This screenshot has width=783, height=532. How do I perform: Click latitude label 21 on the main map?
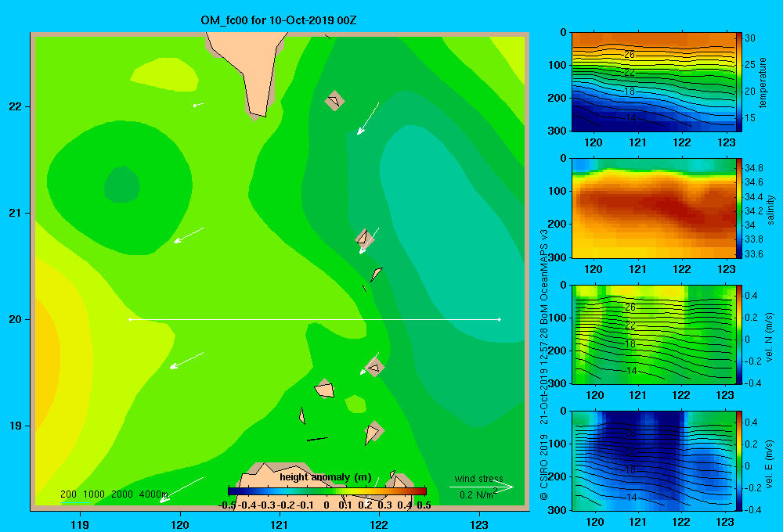coord(16,213)
